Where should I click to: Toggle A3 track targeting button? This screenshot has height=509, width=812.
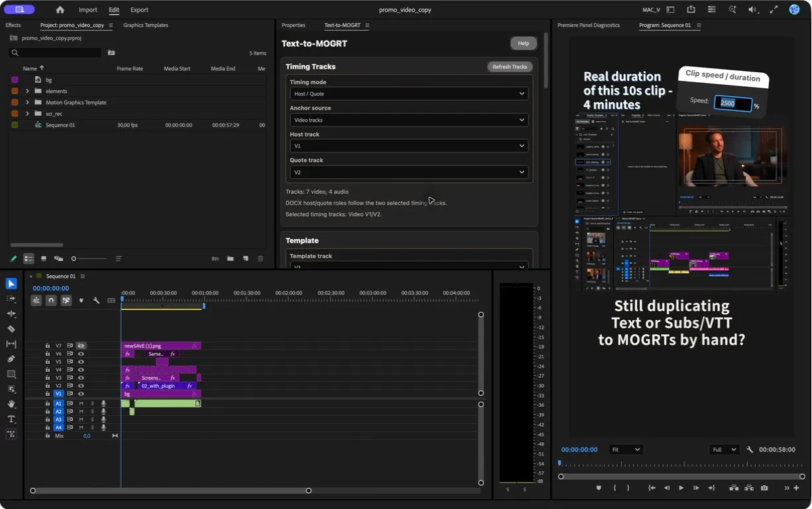[x=58, y=420]
